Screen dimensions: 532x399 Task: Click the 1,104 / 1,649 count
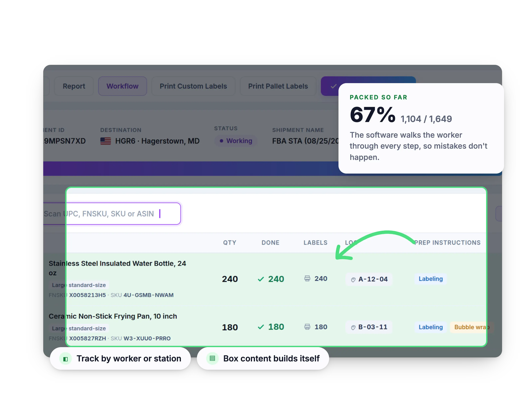(426, 119)
